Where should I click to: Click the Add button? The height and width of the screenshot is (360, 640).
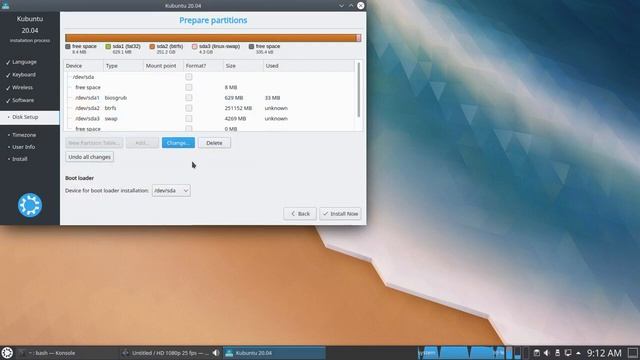(142, 143)
